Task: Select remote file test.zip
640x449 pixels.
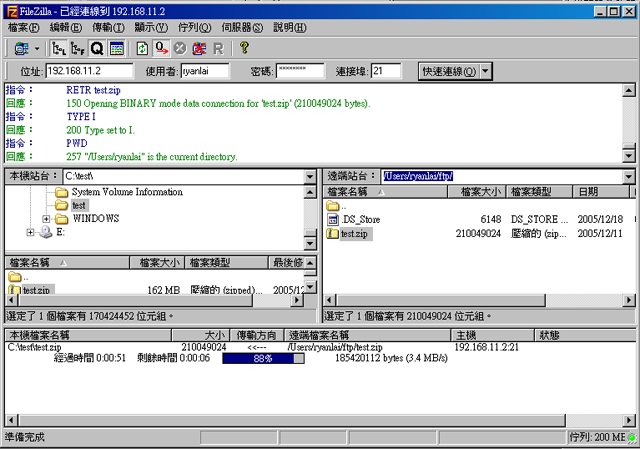Action: pyautogui.click(x=354, y=234)
